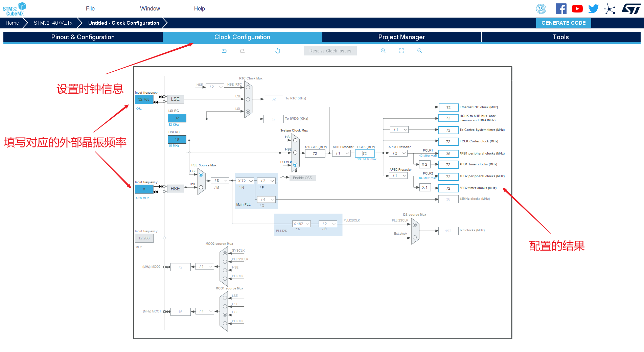Image resolution: width=644 pixels, height=352 pixels.
Task: Switch to the Pinout & Configuration tab
Action: coord(83,37)
